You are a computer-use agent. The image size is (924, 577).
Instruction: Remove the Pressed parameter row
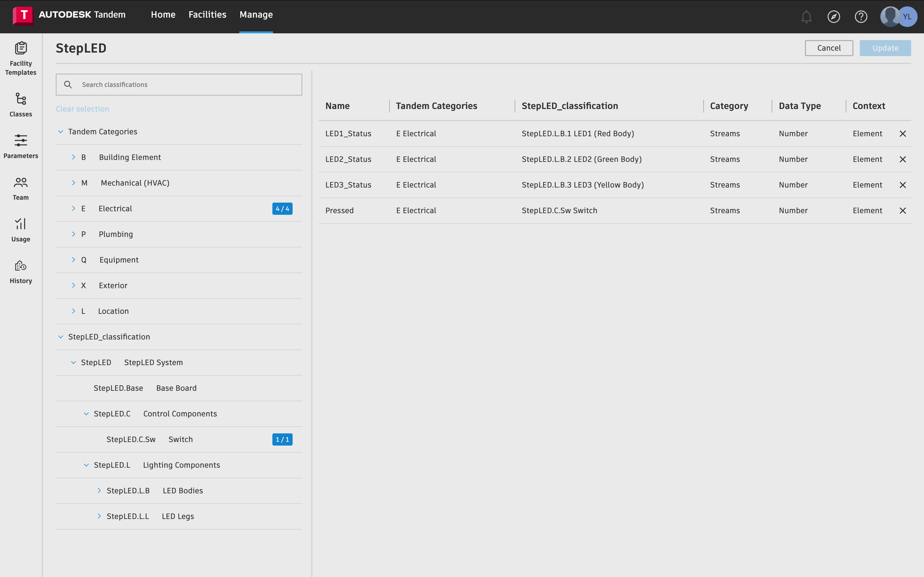point(903,211)
